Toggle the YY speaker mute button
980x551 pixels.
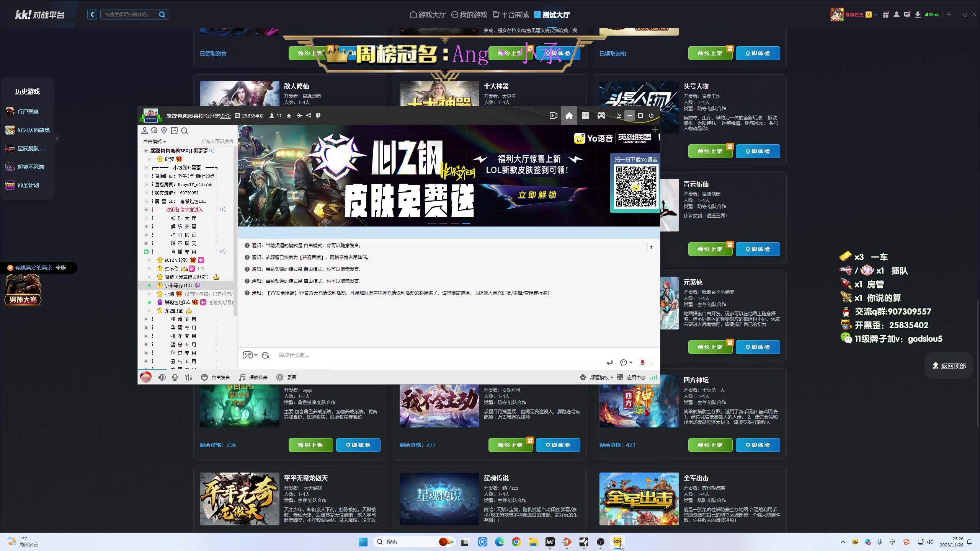click(x=162, y=377)
